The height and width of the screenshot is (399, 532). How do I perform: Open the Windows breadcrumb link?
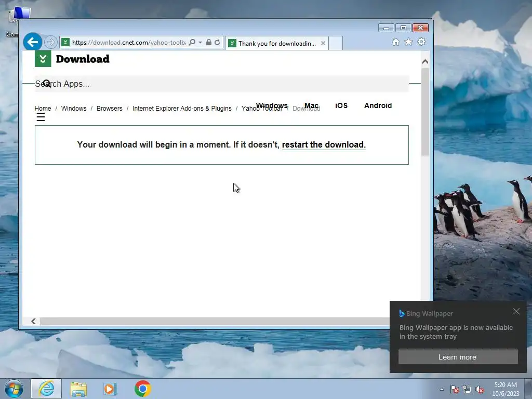pyautogui.click(x=74, y=109)
